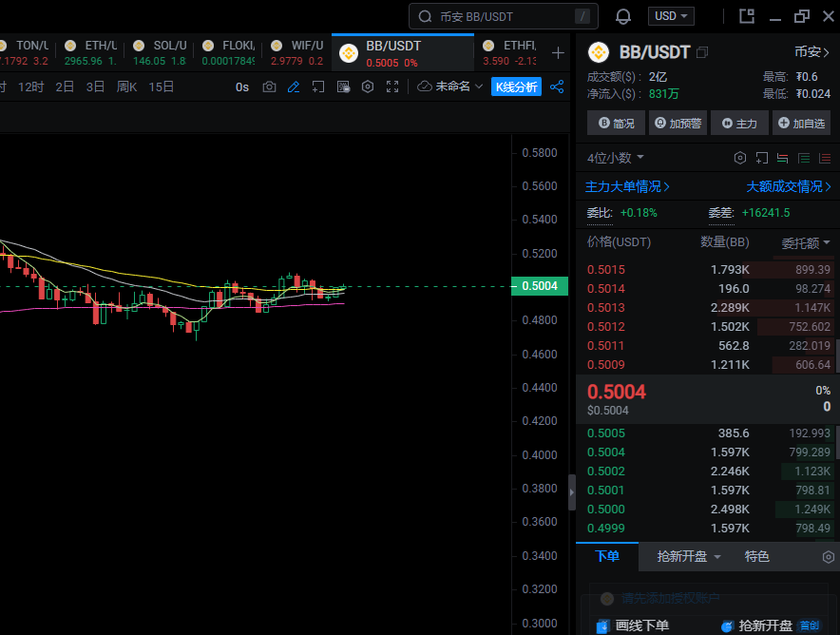
Task: Click the 0.5015 ask price row
Action: (x=708, y=270)
